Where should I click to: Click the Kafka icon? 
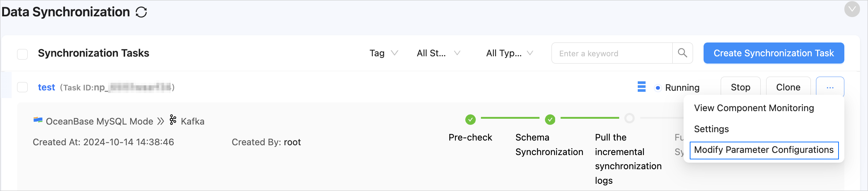click(173, 120)
